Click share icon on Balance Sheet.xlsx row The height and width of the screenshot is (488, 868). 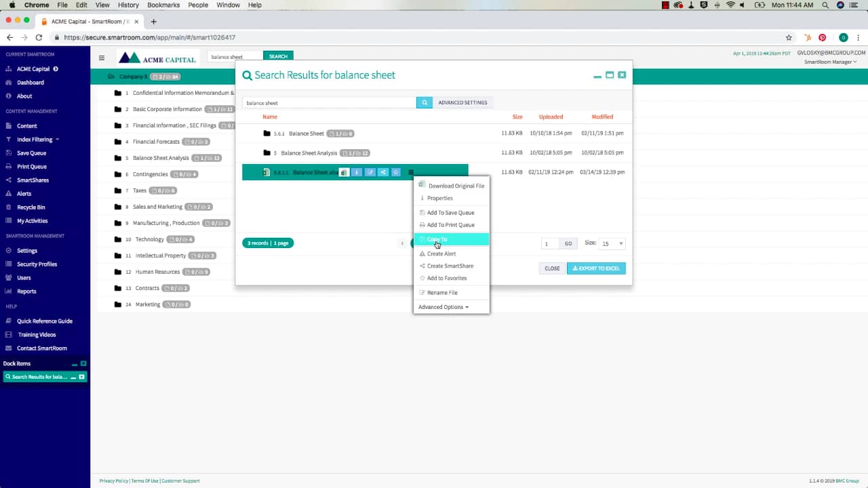click(383, 172)
